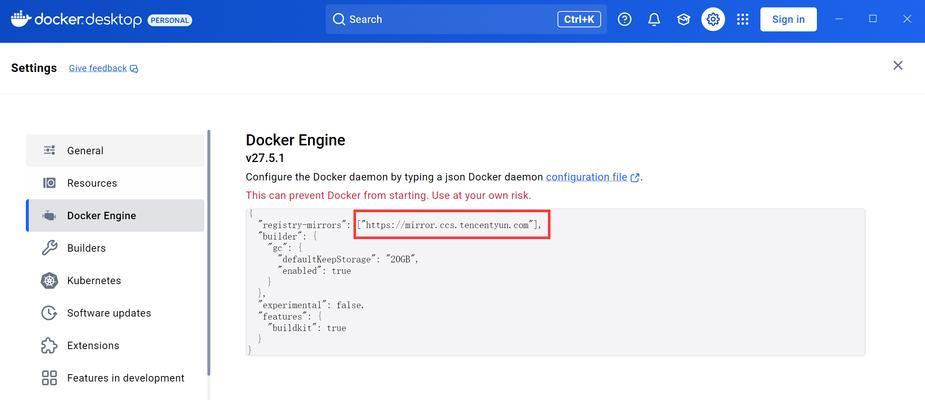This screenshot has width=925, height=400.
Task: Click the "enabled": true line
Action: pos(314,271)
